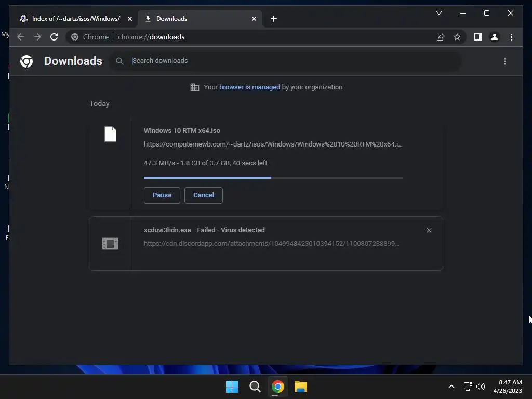Close the Index of /~dartz tab

click(x=129, y=19)
